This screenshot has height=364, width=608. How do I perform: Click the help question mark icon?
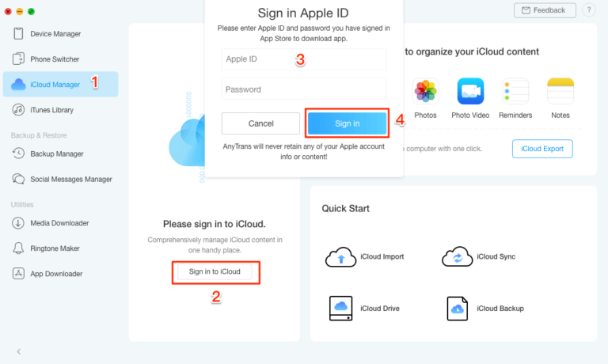588,10
